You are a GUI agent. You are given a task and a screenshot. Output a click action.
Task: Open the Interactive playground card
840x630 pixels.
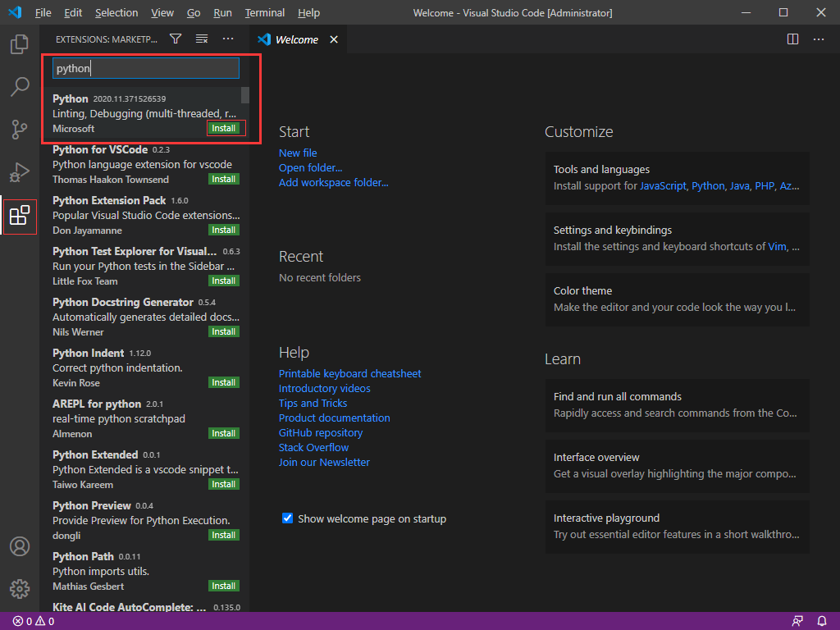pyautogui.click(x=677, y=527)
